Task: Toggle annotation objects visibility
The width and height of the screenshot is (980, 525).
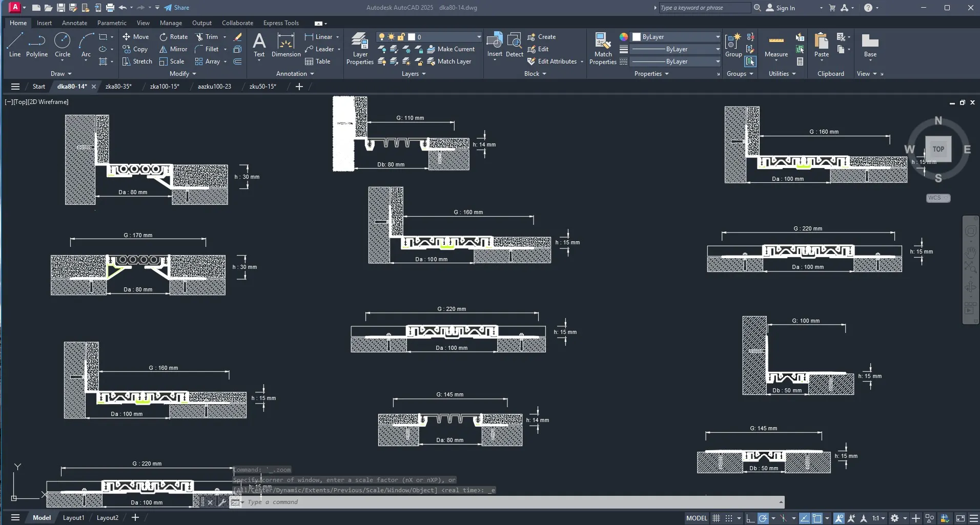Action: coord(839,518)
